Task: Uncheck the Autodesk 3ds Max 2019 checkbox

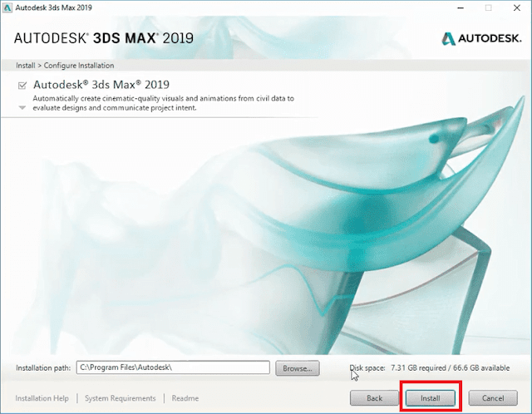Action: click(x=22, y=85)
